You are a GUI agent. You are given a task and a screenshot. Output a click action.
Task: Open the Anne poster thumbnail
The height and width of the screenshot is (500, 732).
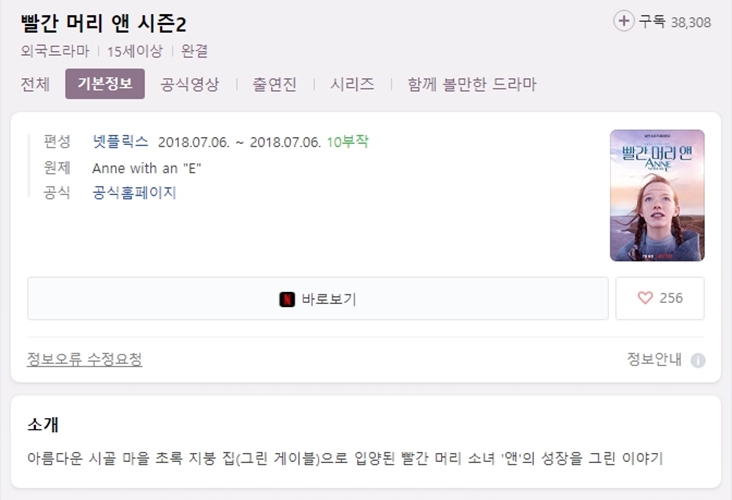(657, 195)
